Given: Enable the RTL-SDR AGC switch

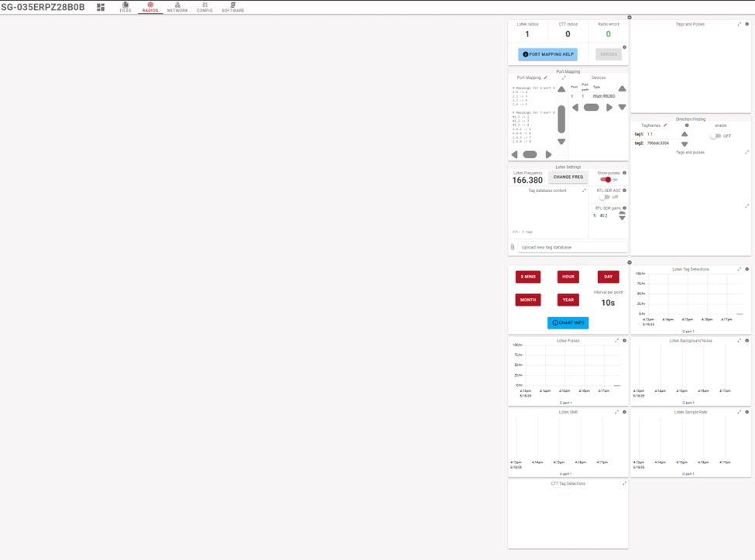Looking at the screenshot, I should (604, 198).
